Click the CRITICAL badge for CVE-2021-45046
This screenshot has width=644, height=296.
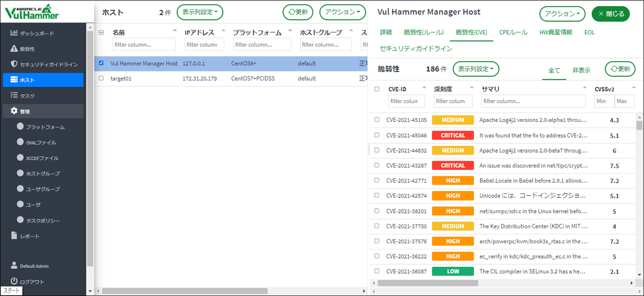pyautogui.click(x=453, y=135)
